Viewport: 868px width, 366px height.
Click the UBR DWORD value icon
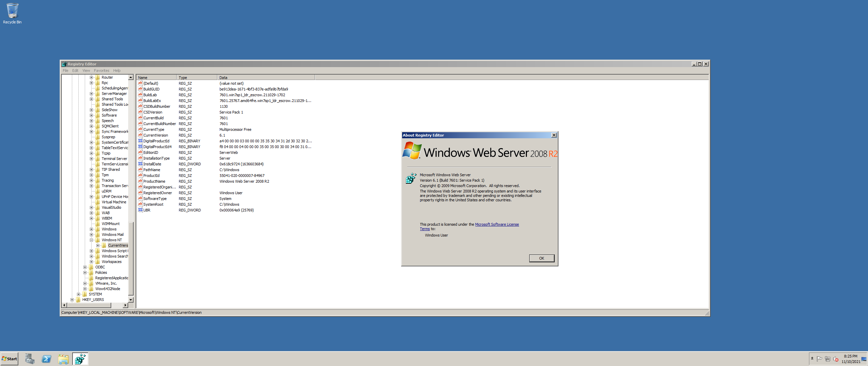(140, 210)
